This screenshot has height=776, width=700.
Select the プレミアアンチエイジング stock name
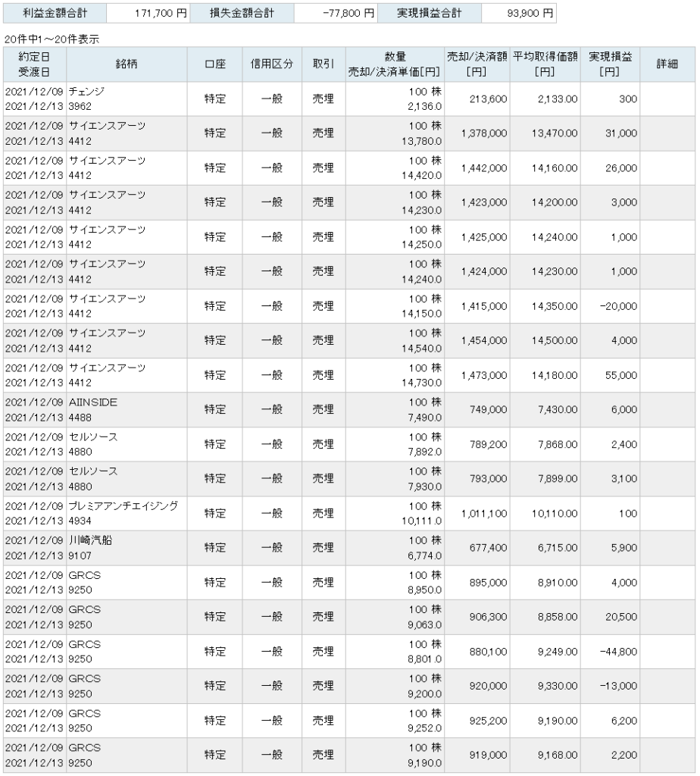point(123,506)
